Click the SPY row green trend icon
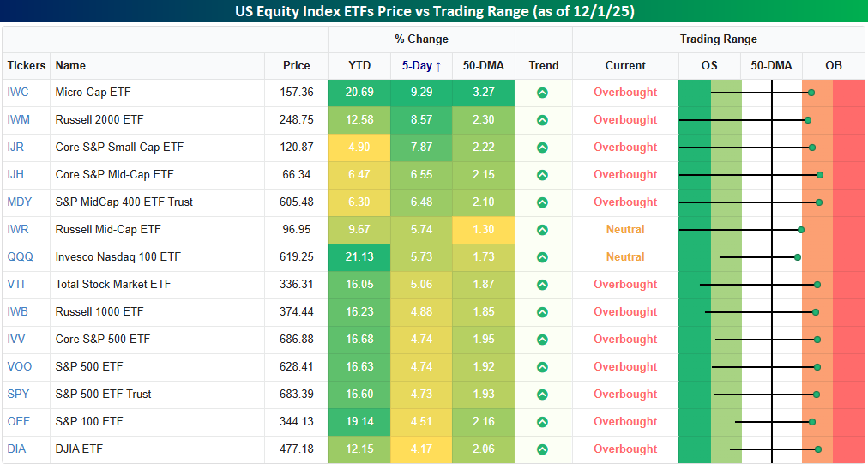The width and height of the screenshot is (868, 470). click(542, 395)
